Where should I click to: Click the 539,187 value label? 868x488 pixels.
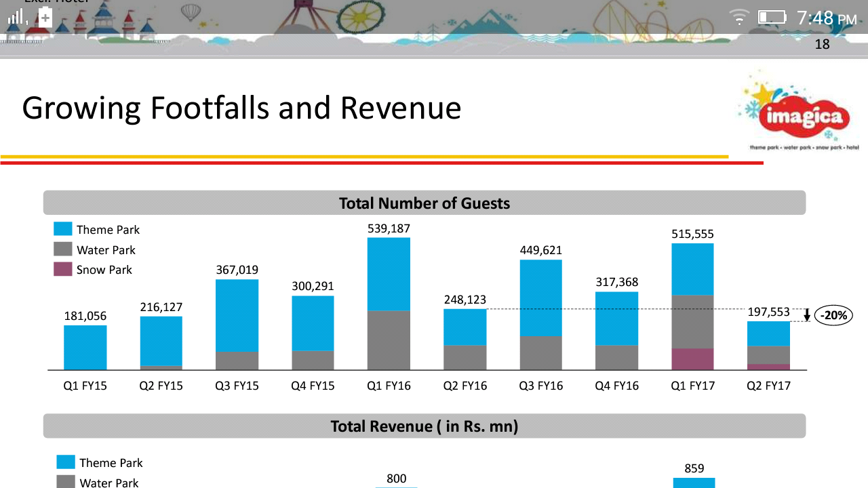389,228
